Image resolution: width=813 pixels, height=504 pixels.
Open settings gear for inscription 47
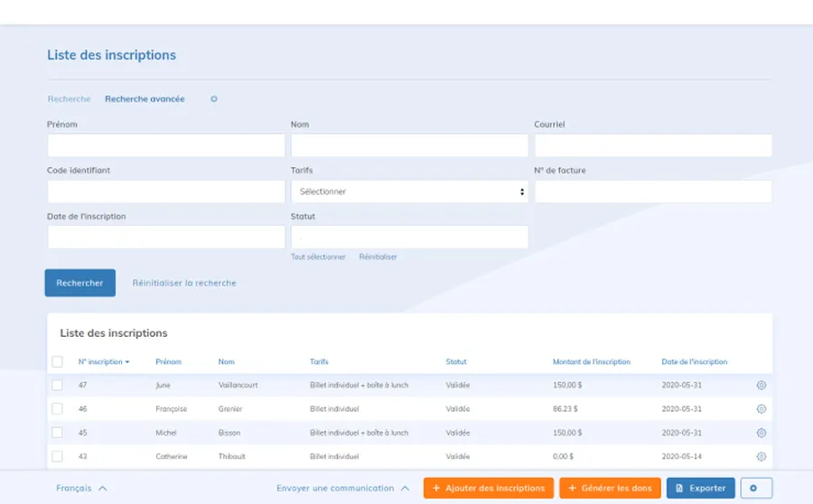point(761,385)
